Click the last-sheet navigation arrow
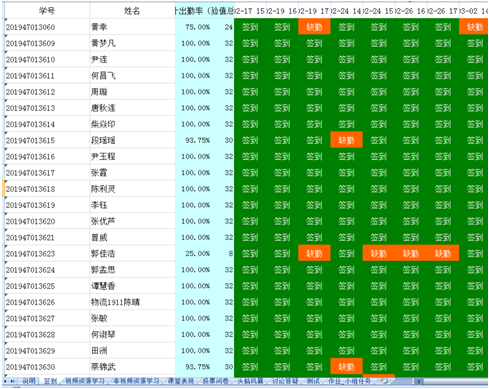This screenshot has height=389, width=489. pos(13,381)
